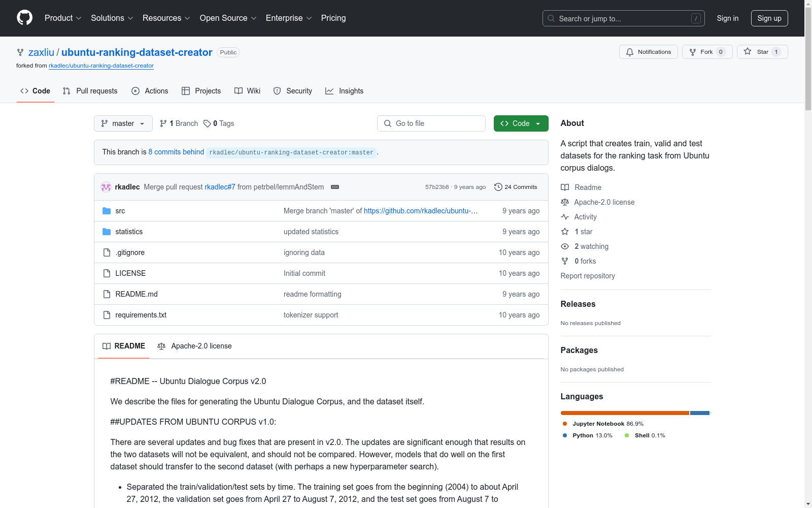This screenshot has height=508, width=812.
Task: Open the 'tokenizer support' commit message
Action: (x=311, y=315)
